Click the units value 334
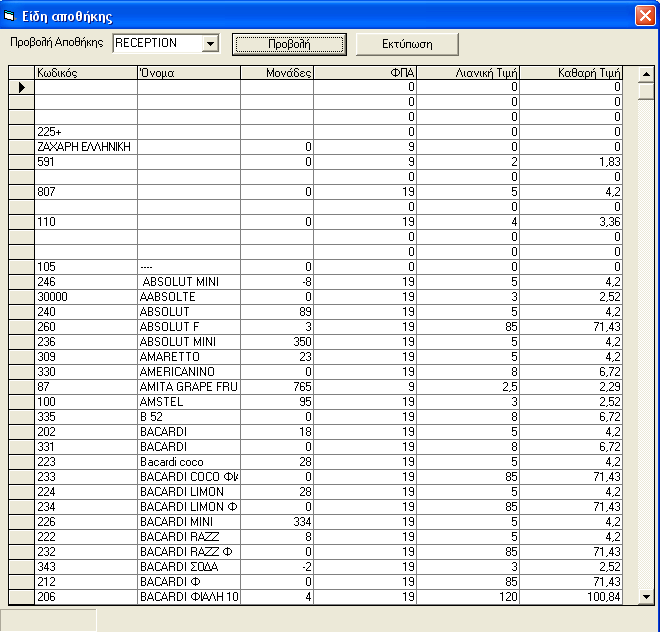Viewport: 660px width, 632px height. point(277,522)
